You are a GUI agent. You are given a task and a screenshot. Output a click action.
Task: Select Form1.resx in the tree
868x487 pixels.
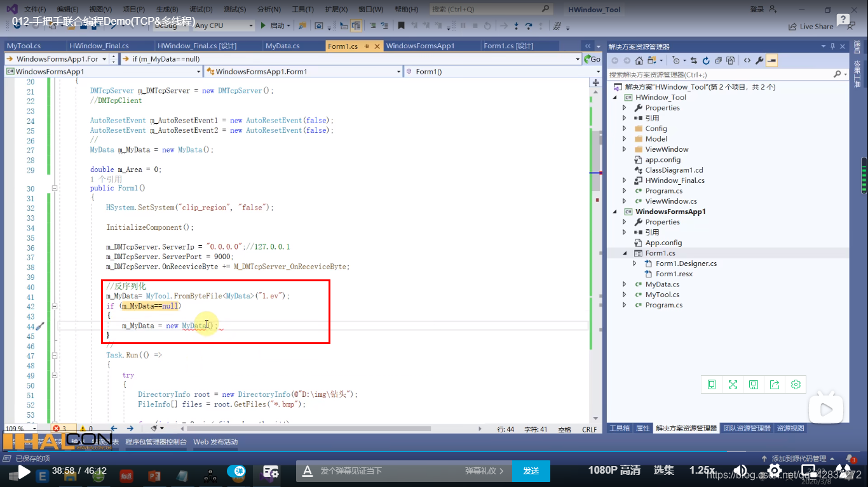pos(674,274)
